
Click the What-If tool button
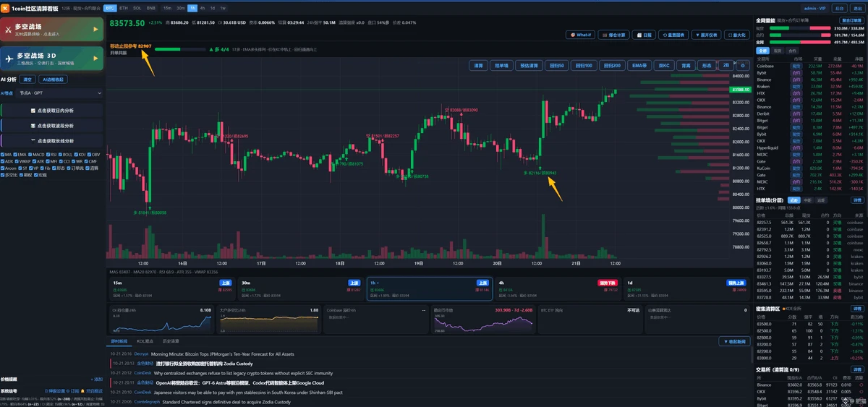coord(580,35)
